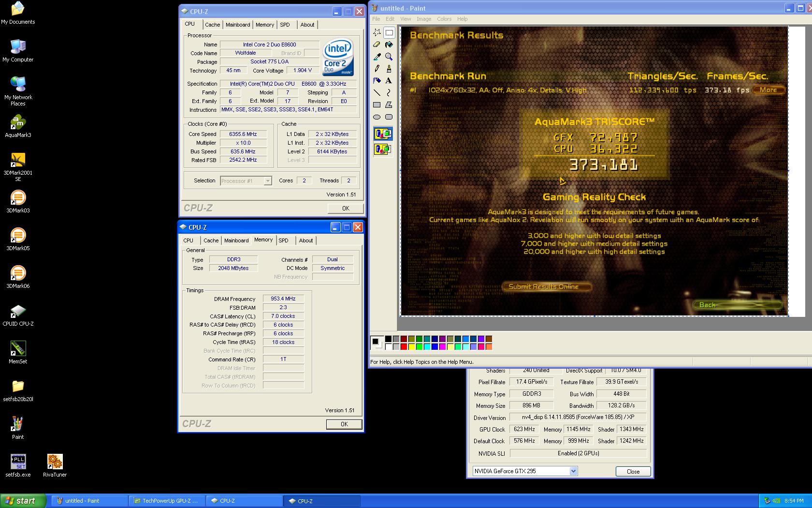Pick the Eraser tool in Paint
Image resolution: width=812 pixels, height=508 pixels.
tap(377, 45)
